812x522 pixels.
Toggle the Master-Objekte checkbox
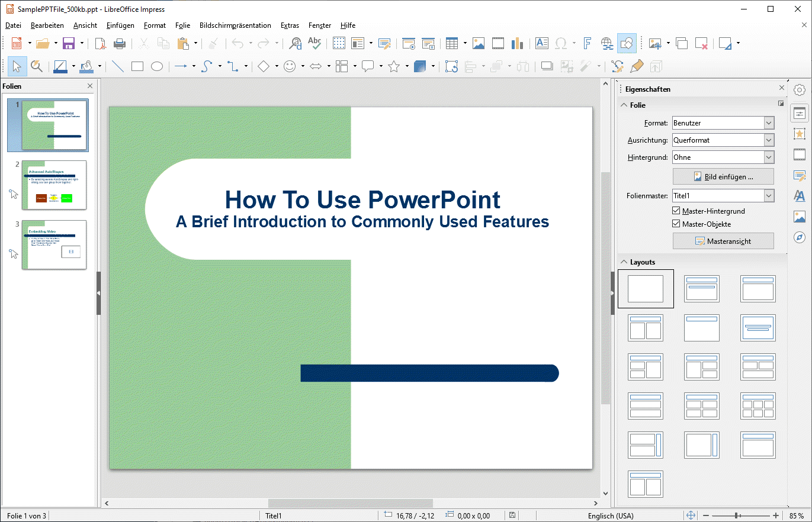pos(676,224)
